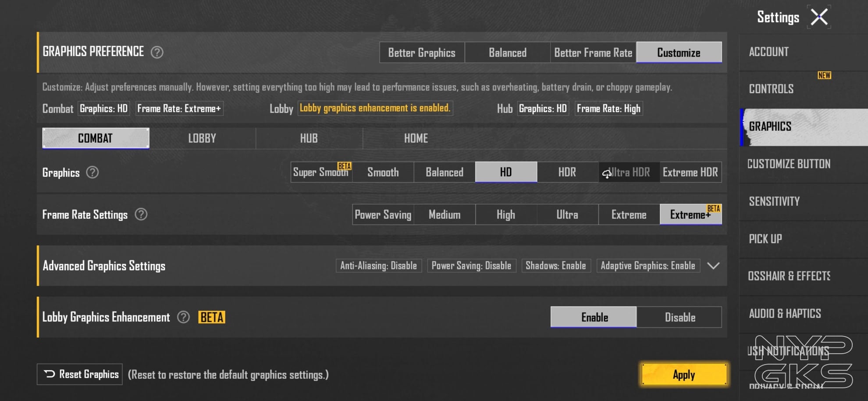Viewport: 868px width, 401px height.
Task: Tap the Ultra HDR download cloud icon
Action: (607, 174)
